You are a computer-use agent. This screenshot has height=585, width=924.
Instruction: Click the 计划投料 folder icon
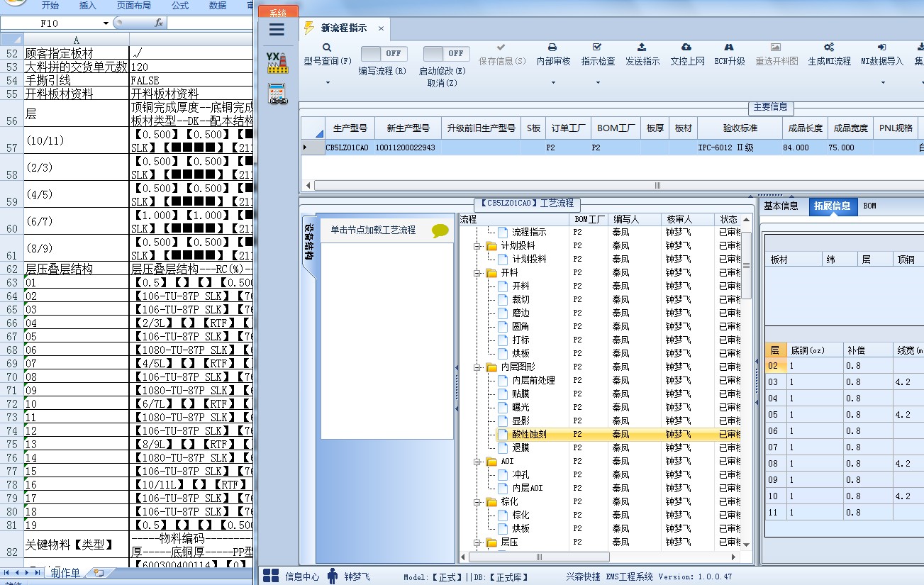(491, 245)
